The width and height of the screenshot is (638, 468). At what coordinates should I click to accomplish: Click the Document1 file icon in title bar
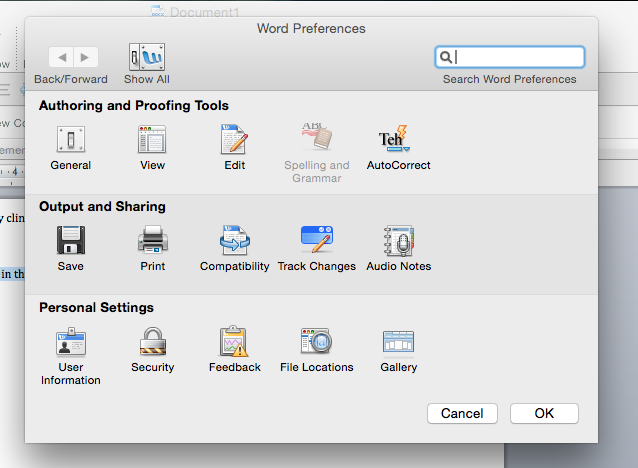coord(157,11)
